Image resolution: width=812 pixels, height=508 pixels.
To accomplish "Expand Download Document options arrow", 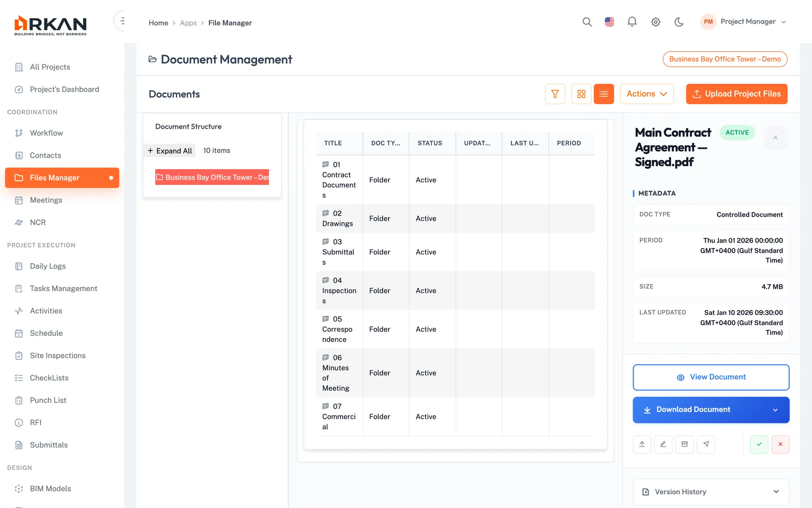I will coord(775,410).
